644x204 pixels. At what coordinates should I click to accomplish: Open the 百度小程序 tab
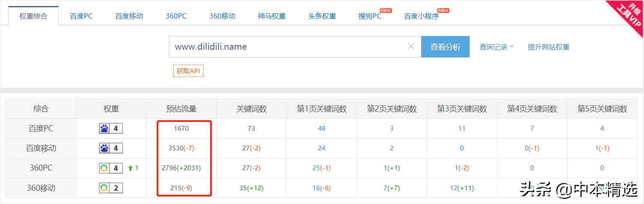point(422,16)
